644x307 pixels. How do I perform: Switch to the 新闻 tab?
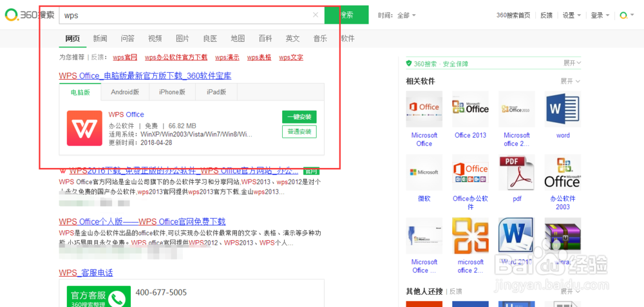point(100,39)
